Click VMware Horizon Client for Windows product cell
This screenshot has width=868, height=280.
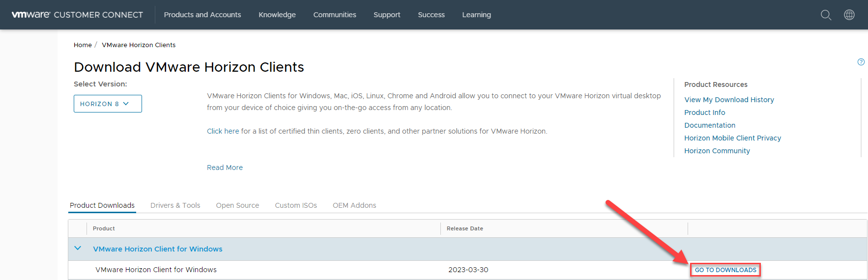pos(156,270)
